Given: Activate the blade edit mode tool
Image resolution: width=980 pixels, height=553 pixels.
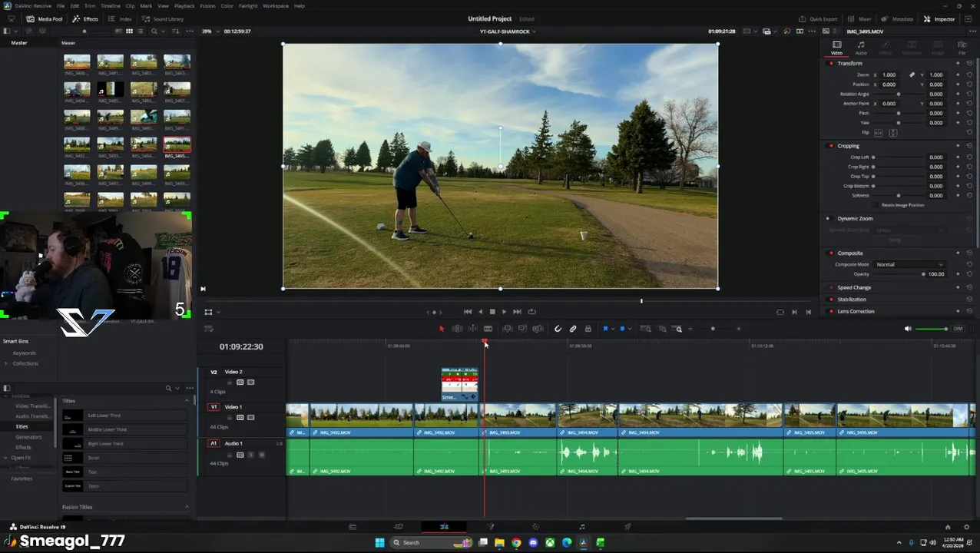Looking at the screenshot, I should [488, 329].
